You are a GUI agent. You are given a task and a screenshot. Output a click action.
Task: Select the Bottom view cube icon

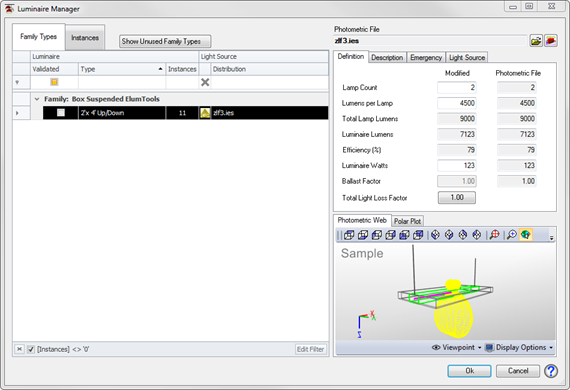point(363,235)
